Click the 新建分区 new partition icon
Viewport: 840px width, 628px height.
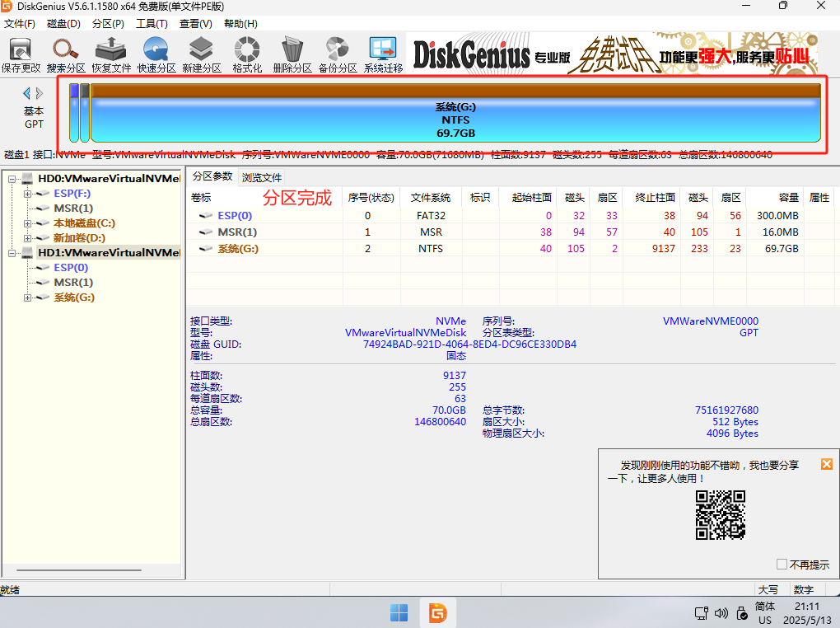point(202,54)
